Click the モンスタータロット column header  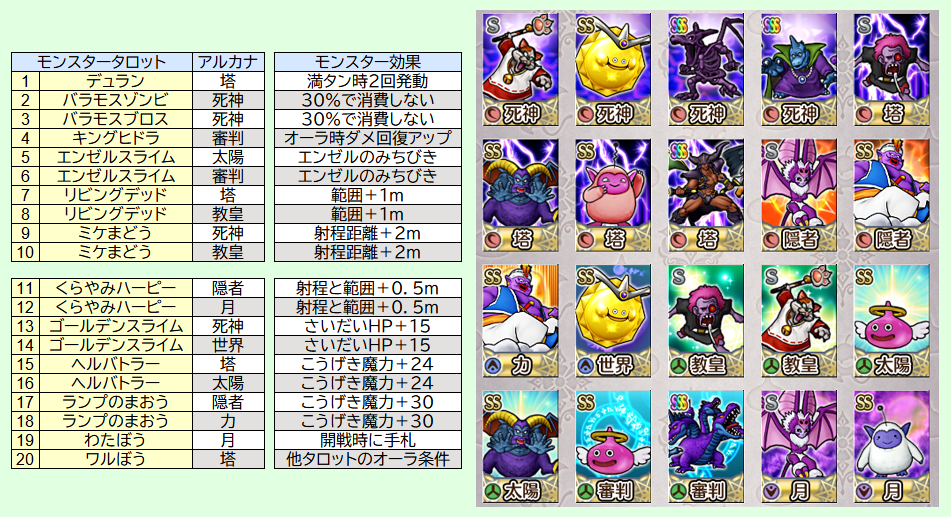102,62
